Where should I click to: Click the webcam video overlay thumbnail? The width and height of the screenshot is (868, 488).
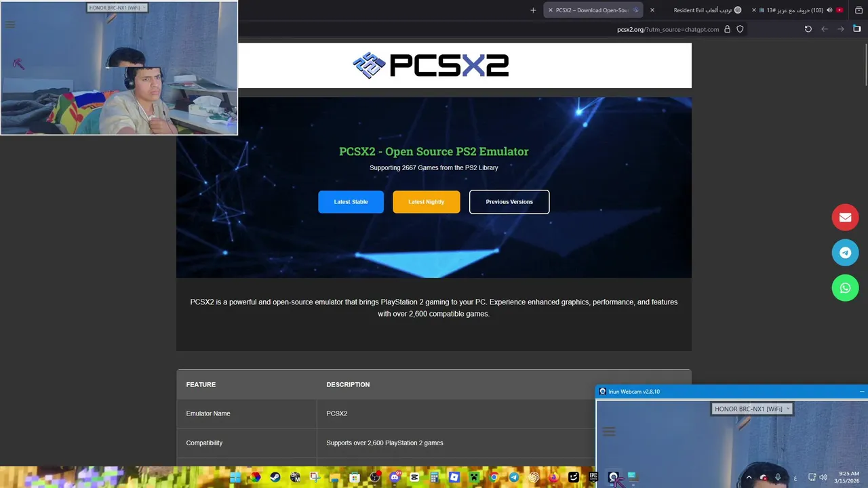pyautogui.click(x=119, y=68)
